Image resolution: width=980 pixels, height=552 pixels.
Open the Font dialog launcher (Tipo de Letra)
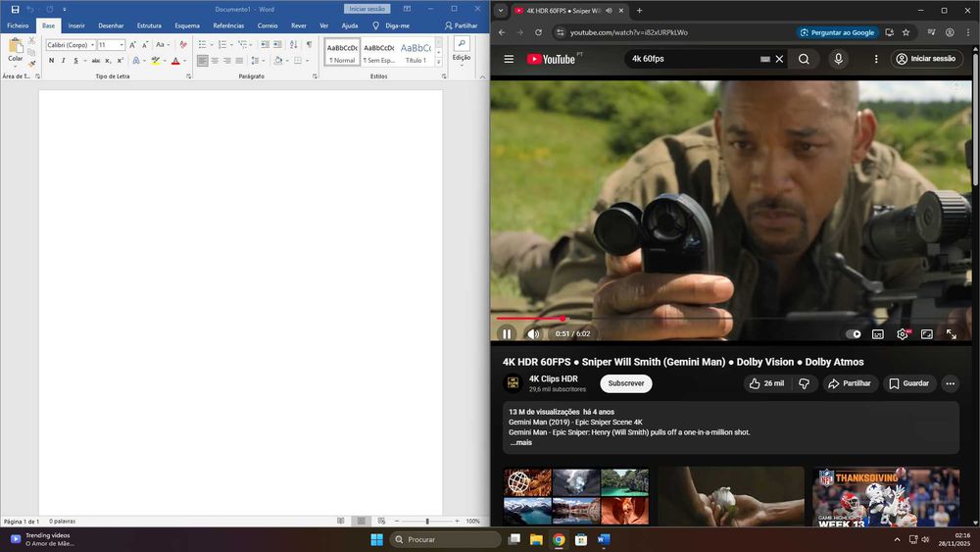click(189, 76)
